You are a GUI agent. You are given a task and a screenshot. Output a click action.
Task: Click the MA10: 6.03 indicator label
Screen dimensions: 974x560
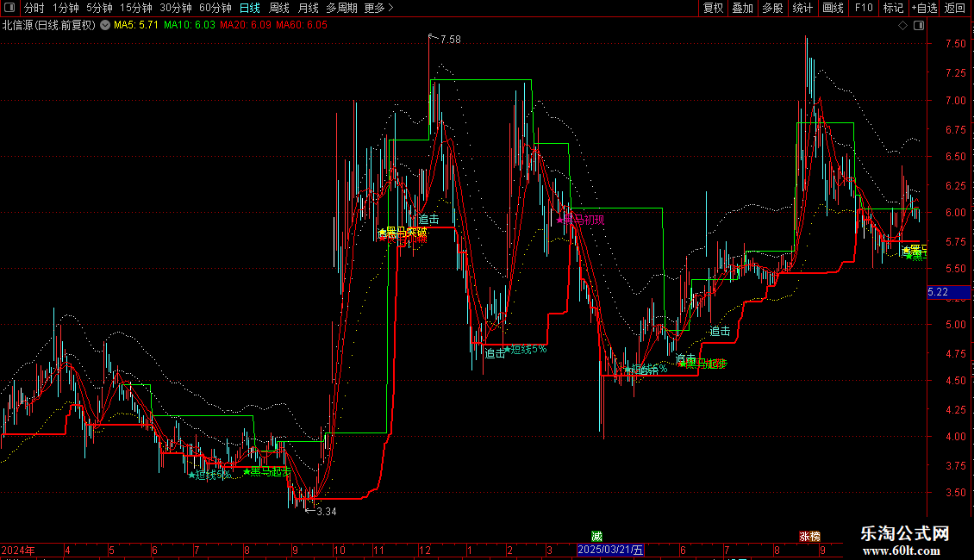[x=189, y=25]
